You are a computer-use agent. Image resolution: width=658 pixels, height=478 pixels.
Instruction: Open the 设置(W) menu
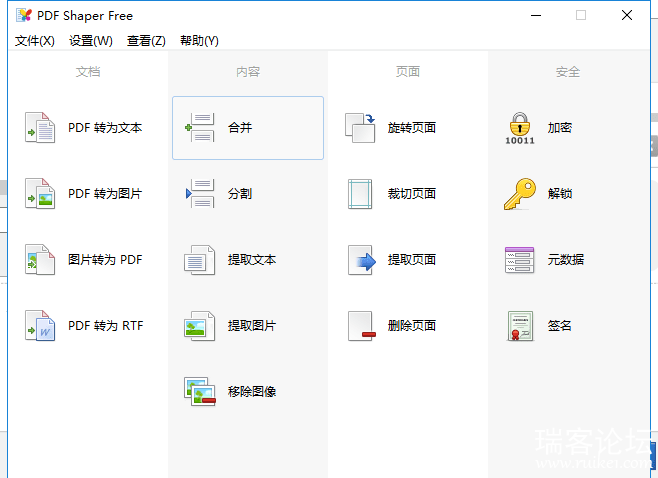click(x=91, y=41)
